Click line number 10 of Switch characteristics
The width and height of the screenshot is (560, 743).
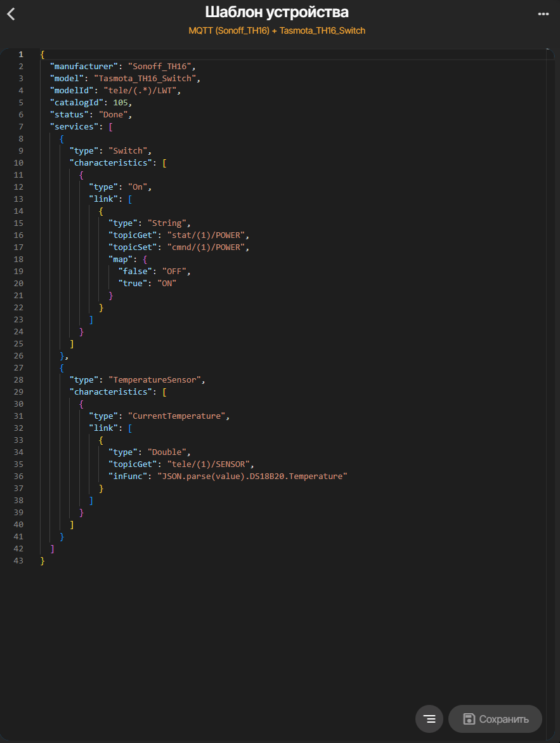(19, 163)
